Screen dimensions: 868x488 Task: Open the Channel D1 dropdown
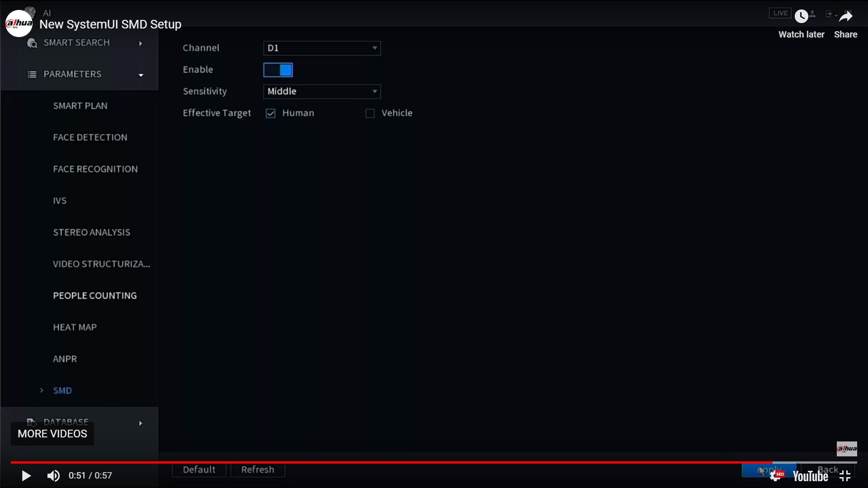coord(322,48)
